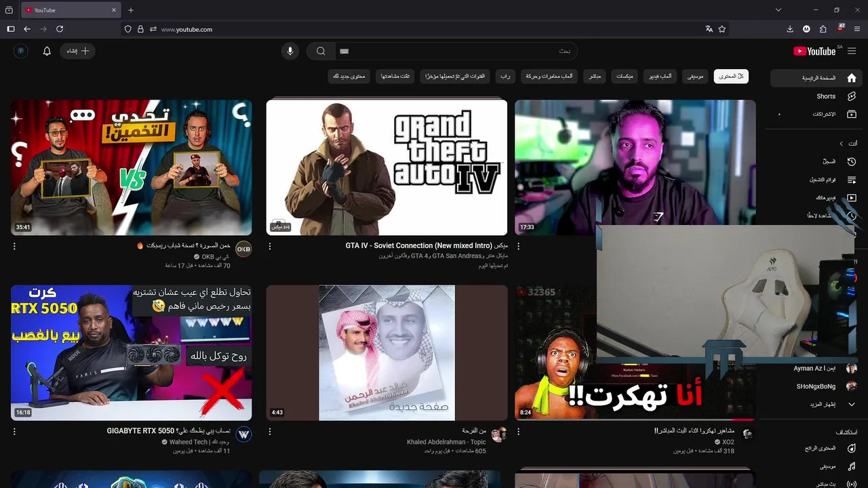This screenshot has height=488, width=868.
Task: Select the Rap (راب) filter chip
Action: [505, 77]
